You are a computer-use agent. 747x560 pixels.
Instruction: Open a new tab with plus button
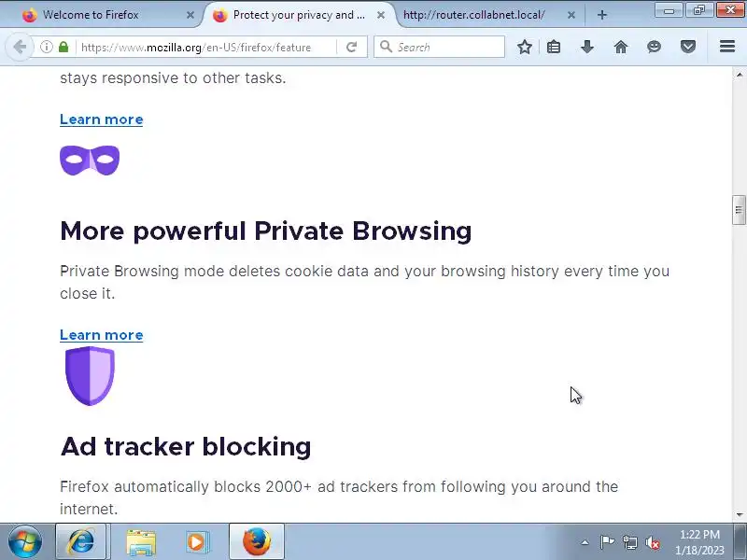point(601,15)
